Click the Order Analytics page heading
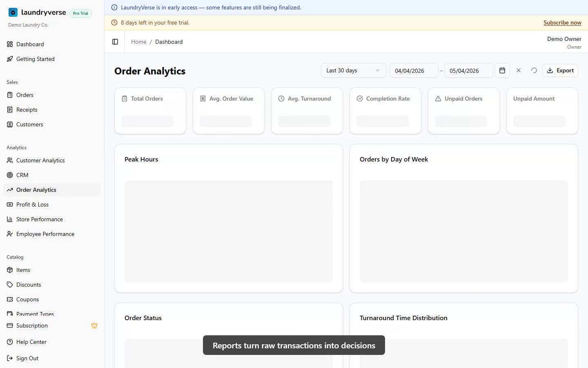This screenshot has height=368, width=588. pyautogui.click(x=150, y=71)
